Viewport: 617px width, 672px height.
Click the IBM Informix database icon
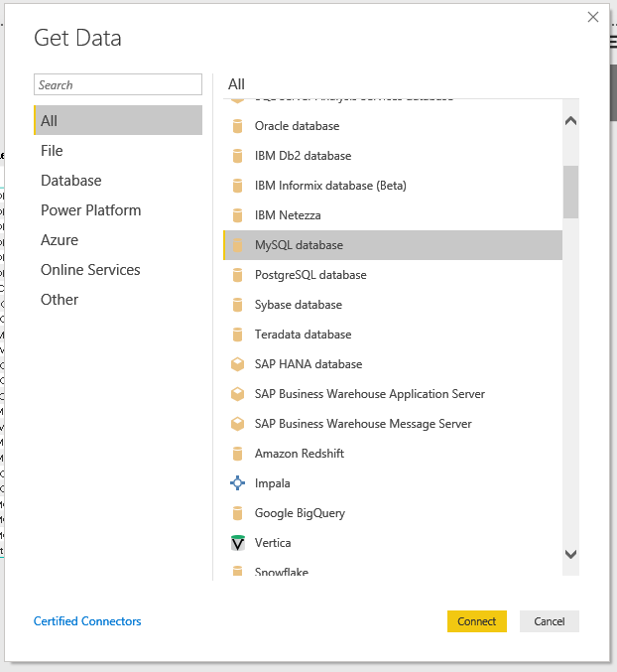pyautogui.click(x=237, y=186)
